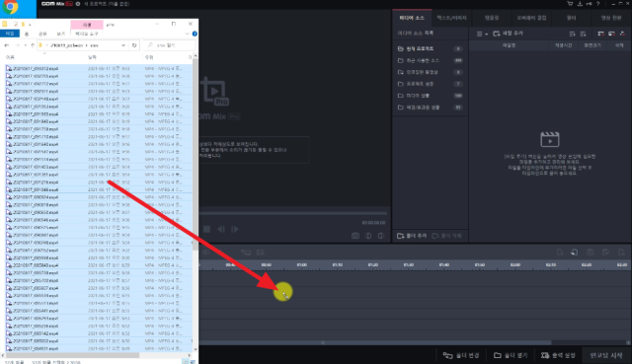Viewport: 632px width, 364px height.
Task: Expand the Explorer address bar dropdown
Action: pyautogui.click(x=123, y=45)
